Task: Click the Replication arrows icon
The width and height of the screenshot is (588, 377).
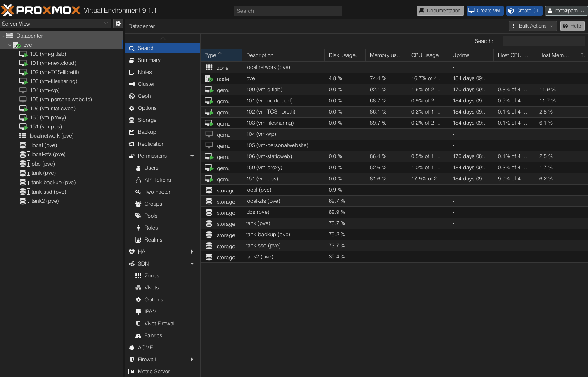Action: (x=132, y=144)
